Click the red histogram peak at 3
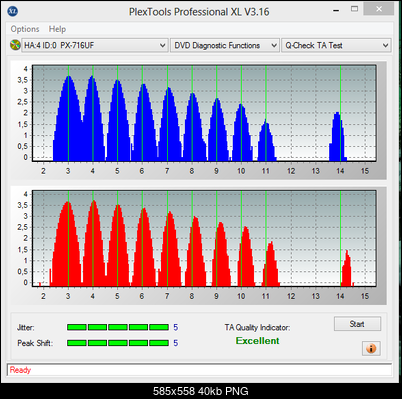The width and height of the screenshot is (402, 399). (68, 244)
